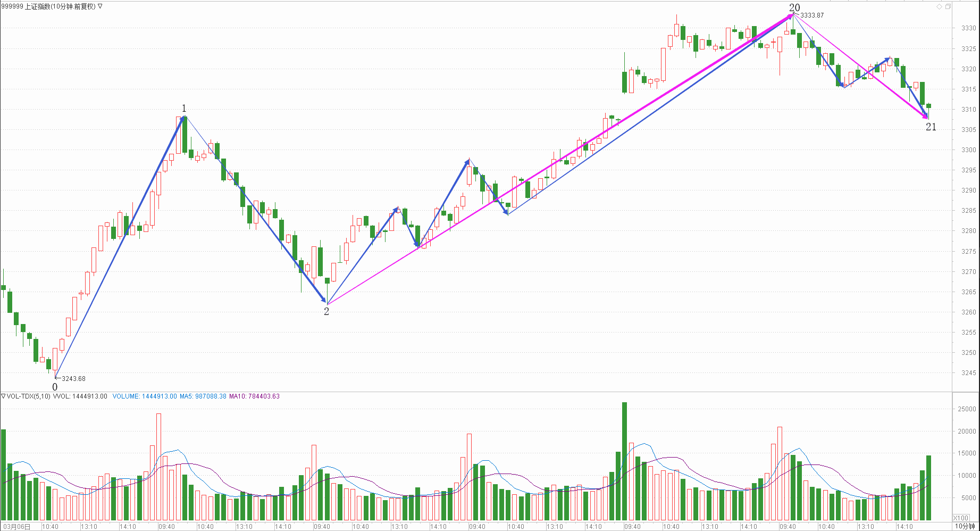
Task: Click the 3333.87 high price marker
Action: 811,15
